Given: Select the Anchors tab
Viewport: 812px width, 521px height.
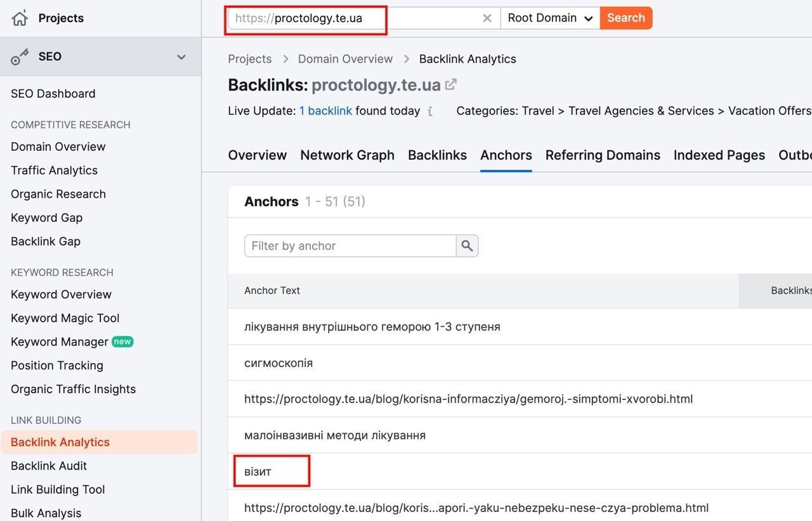Looking at the screenshot, I should [x=506, y=155].
